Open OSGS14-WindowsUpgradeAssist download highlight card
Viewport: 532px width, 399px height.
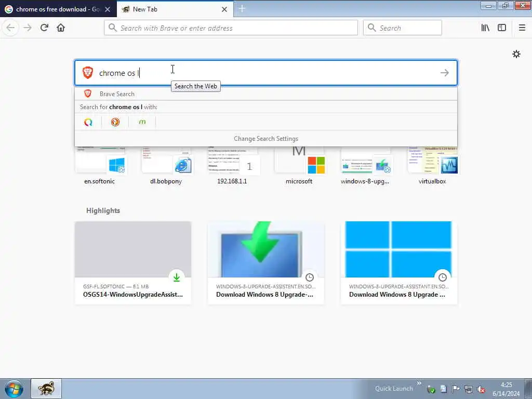tap(133, 262)
